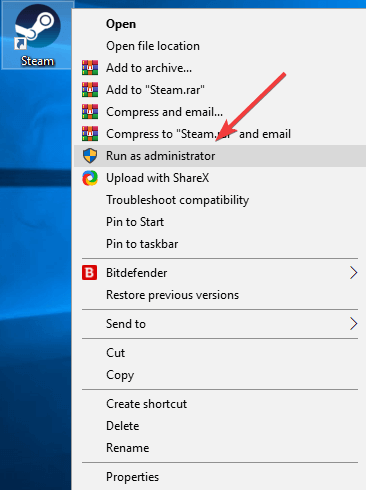Choose Open from the context menu

pos(220,24)
